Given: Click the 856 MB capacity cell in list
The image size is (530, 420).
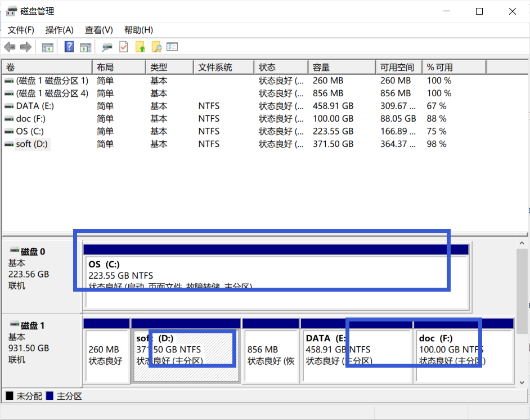Looking at the screenshot, I should [x=328, y=93].
